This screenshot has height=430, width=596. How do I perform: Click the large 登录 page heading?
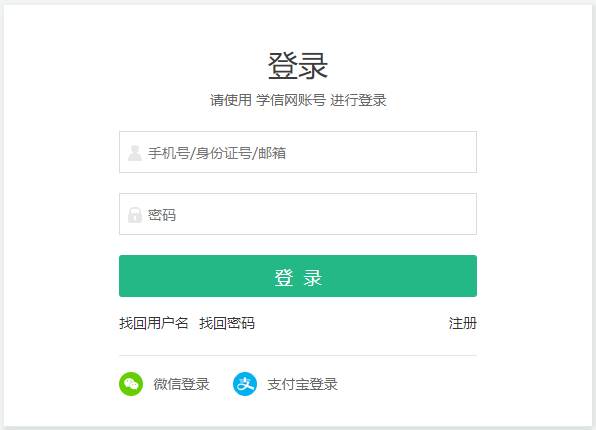pyautogui.click(x=298, y=66)
